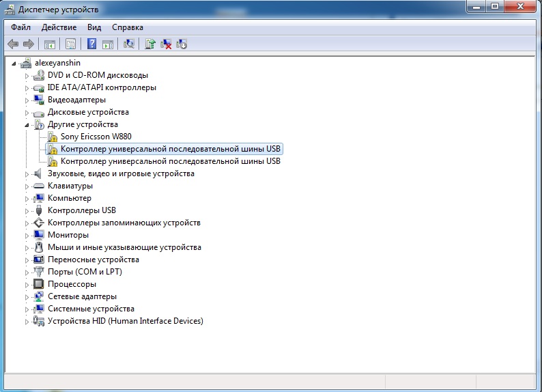Click the Устройства HID device icon
Image resolution: width=542 pixels, height=392 pixels.
coord(39,321)
